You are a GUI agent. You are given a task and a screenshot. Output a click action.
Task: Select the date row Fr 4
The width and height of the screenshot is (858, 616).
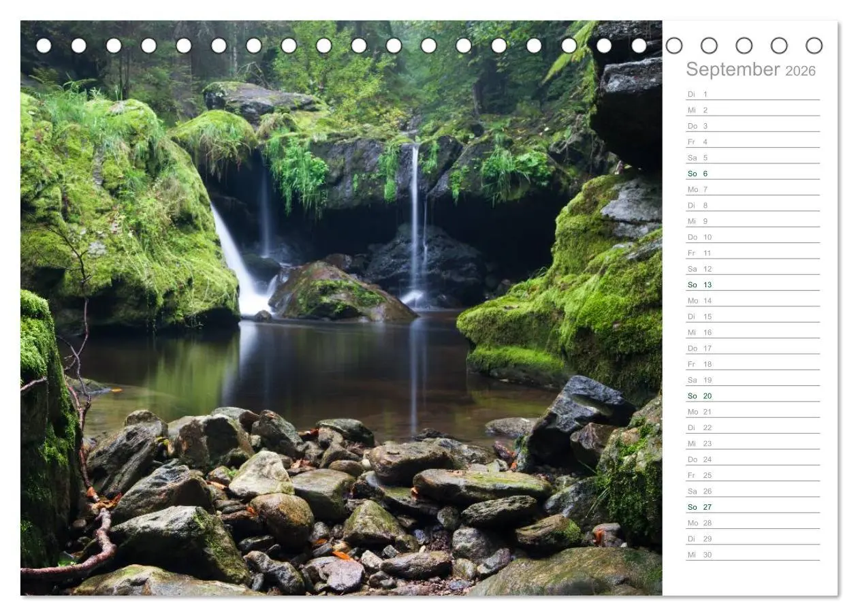[752, 142]
